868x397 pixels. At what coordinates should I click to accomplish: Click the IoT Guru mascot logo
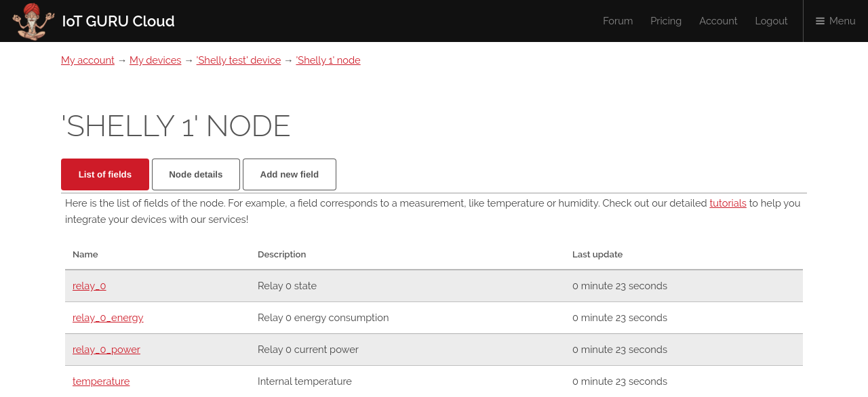(x=33, y=21)
